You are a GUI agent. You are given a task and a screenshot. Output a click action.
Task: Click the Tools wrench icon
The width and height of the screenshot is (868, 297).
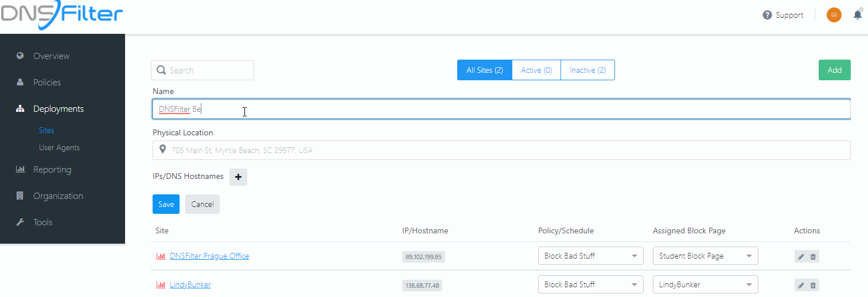tap(20, 222)
